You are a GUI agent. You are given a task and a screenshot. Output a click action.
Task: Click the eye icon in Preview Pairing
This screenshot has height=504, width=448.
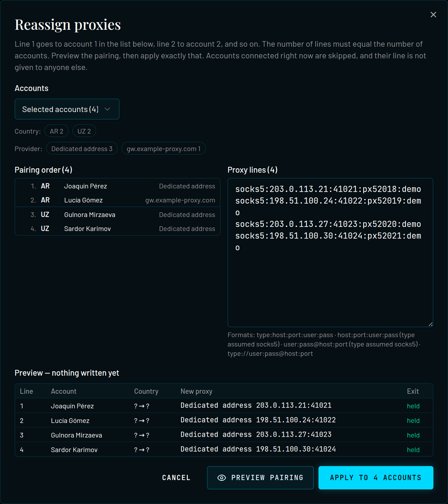221,478
